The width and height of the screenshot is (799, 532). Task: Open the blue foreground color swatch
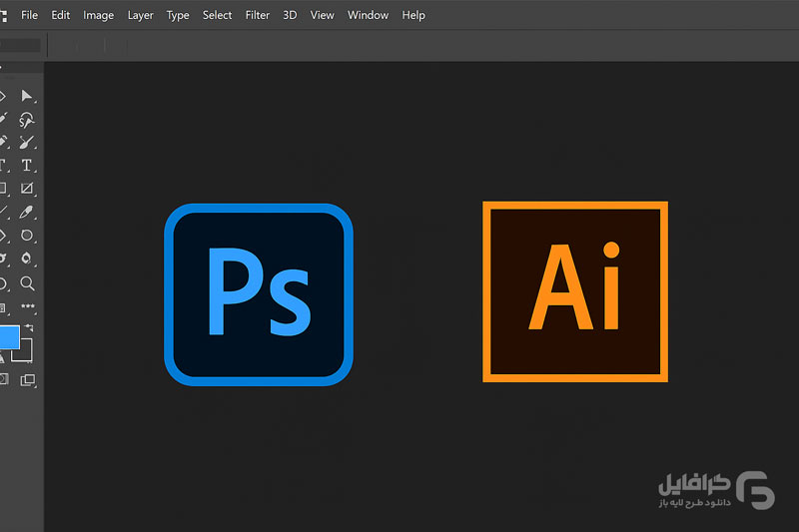click(x=9, y=337)
